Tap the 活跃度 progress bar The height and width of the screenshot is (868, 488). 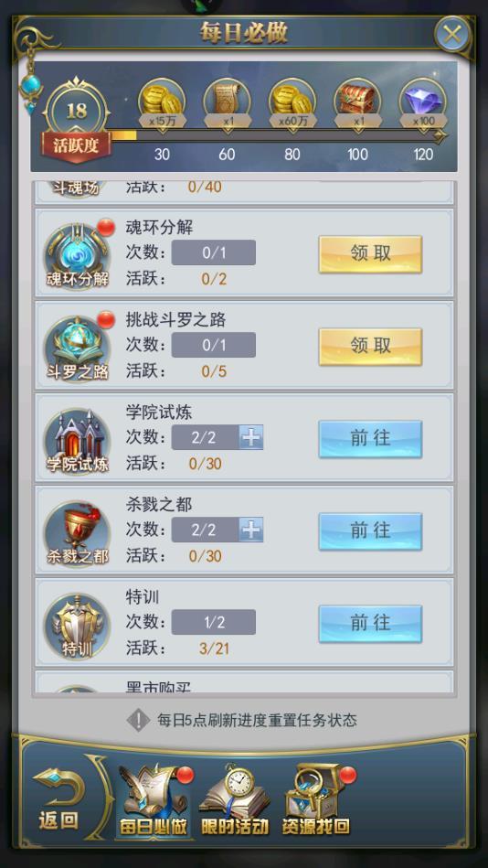point(277,135)
